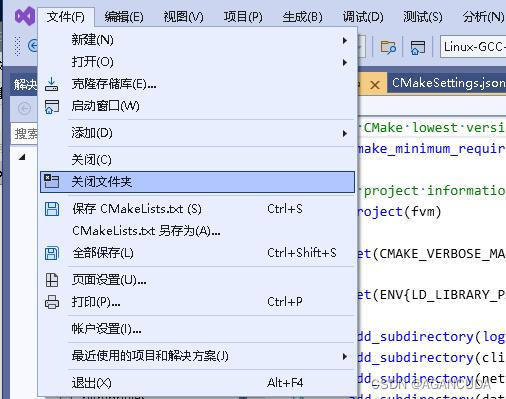This screenshot has height=399, width=506.
Task: Expand the 打开(O) submenu
Action: tap(197, 62)
